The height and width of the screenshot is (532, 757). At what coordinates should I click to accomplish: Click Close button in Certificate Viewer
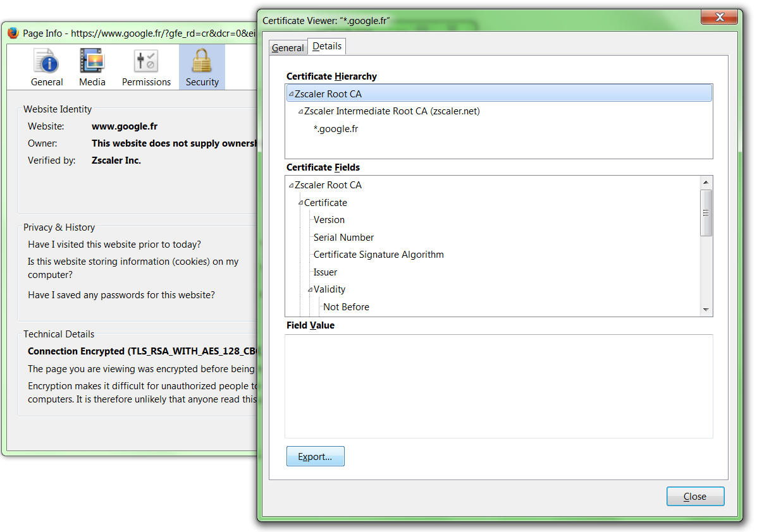[695, 497]
